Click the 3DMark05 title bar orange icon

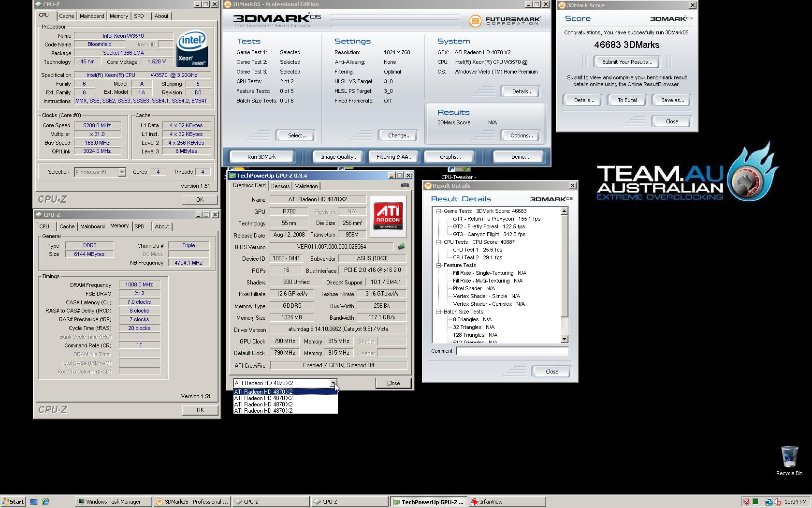[x=228, y=4]
